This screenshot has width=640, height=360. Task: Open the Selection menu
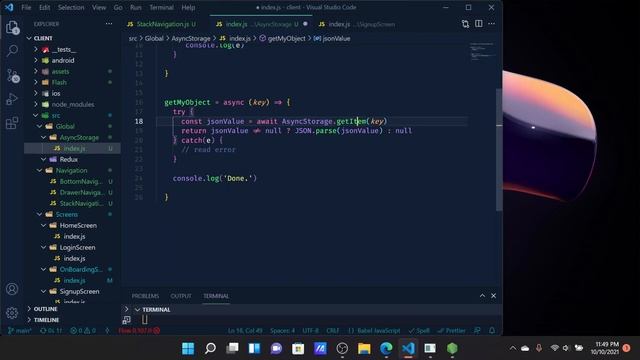click(71, 7)
